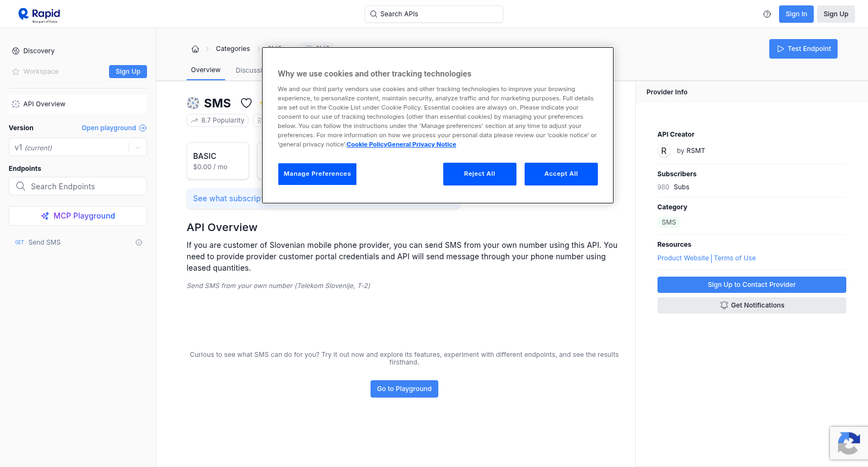Click the Send SMS info icon
The height and width of the screenshot is (467, 868).
click(139, 242)
